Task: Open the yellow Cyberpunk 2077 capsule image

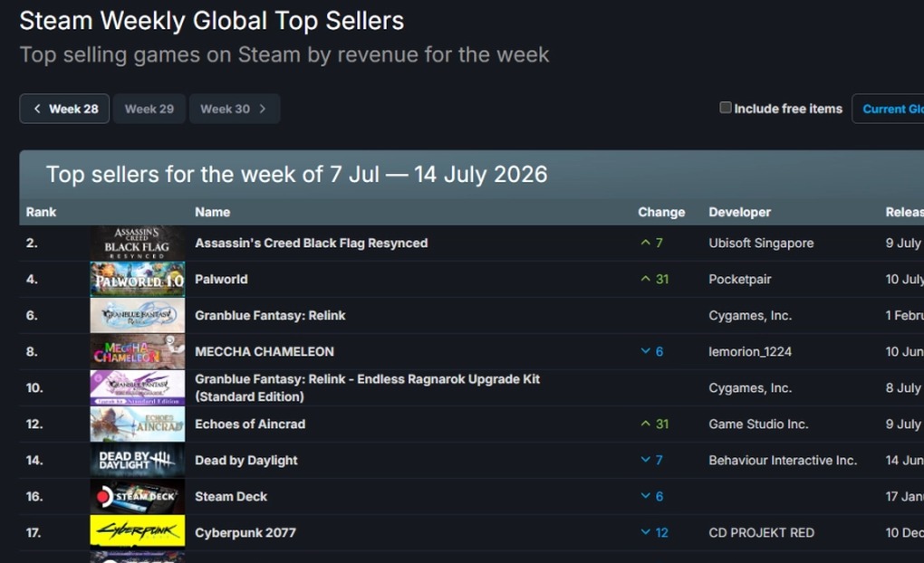Action: (x=138, y=532)
